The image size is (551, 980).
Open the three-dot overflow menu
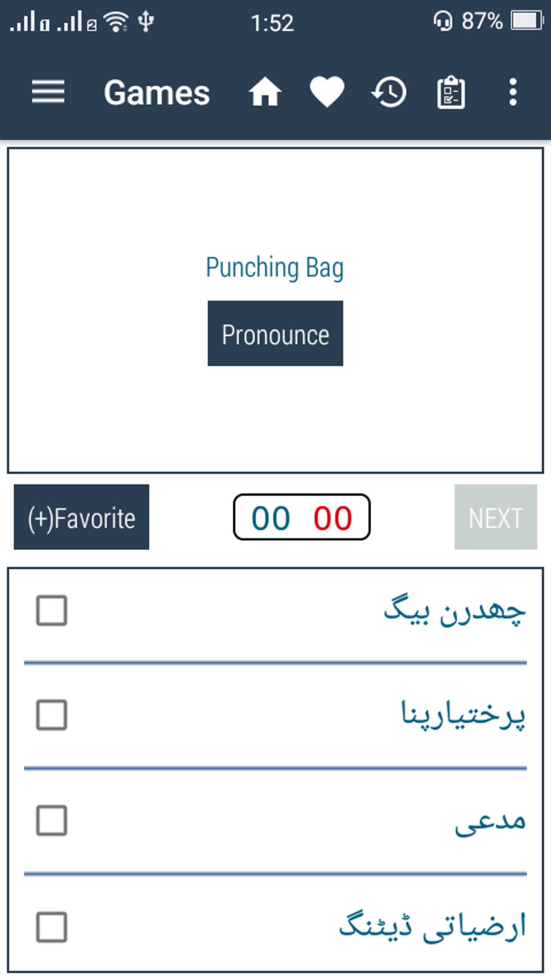(513, 92)
